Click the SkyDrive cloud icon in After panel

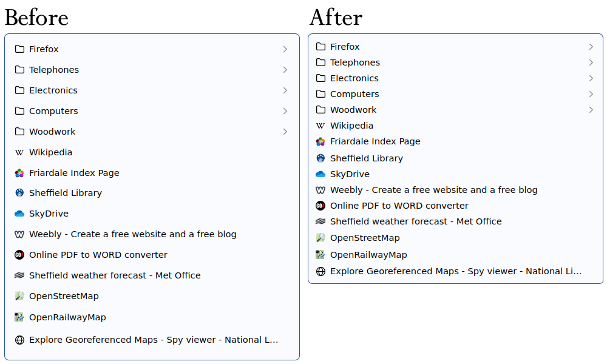click(x=320, y=174)
